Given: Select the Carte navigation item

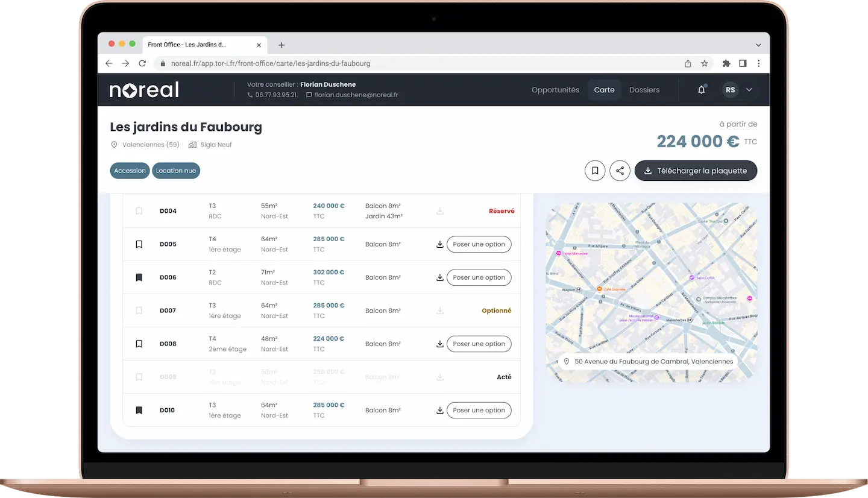Looking at the screenshot, I should coord(604,90).
